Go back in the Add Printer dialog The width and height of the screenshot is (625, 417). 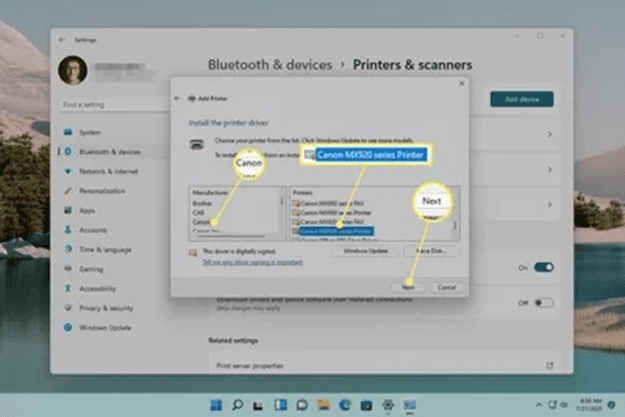pos(177,98)
